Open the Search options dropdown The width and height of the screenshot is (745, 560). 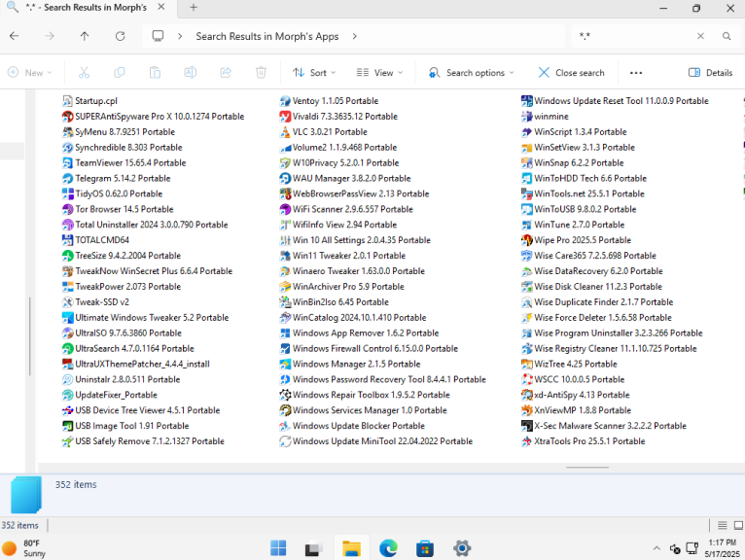(471, 73)
